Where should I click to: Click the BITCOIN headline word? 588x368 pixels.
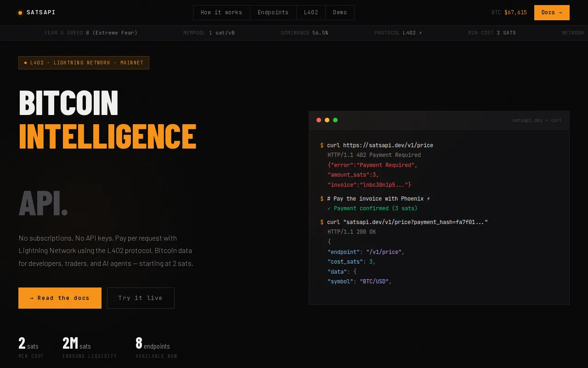point(68,103)
